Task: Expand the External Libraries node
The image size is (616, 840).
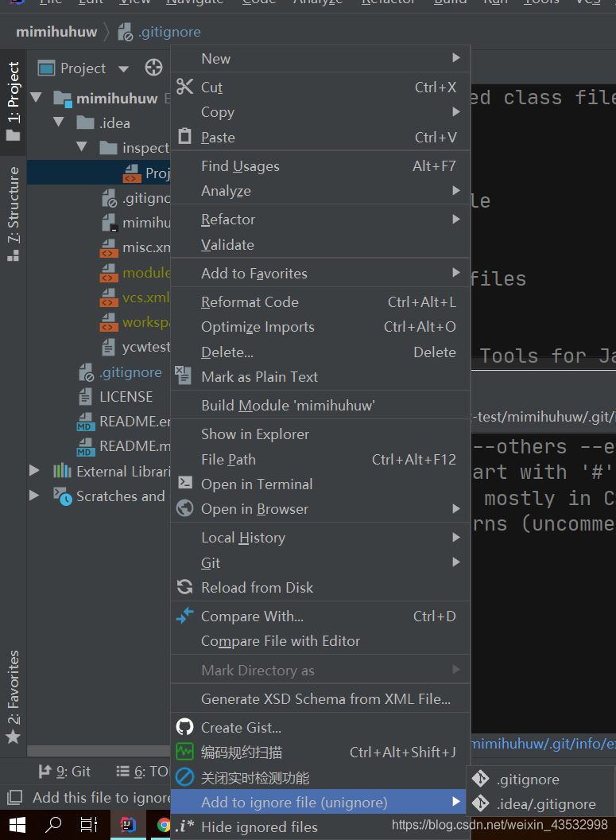Action: click(34, 471)
